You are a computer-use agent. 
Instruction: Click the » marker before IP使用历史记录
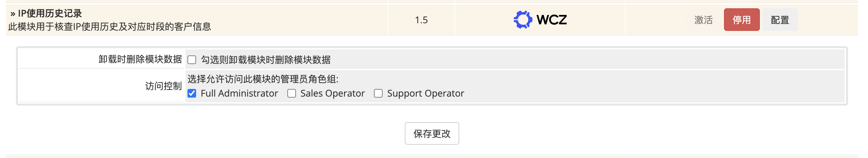tap(13, 14)
